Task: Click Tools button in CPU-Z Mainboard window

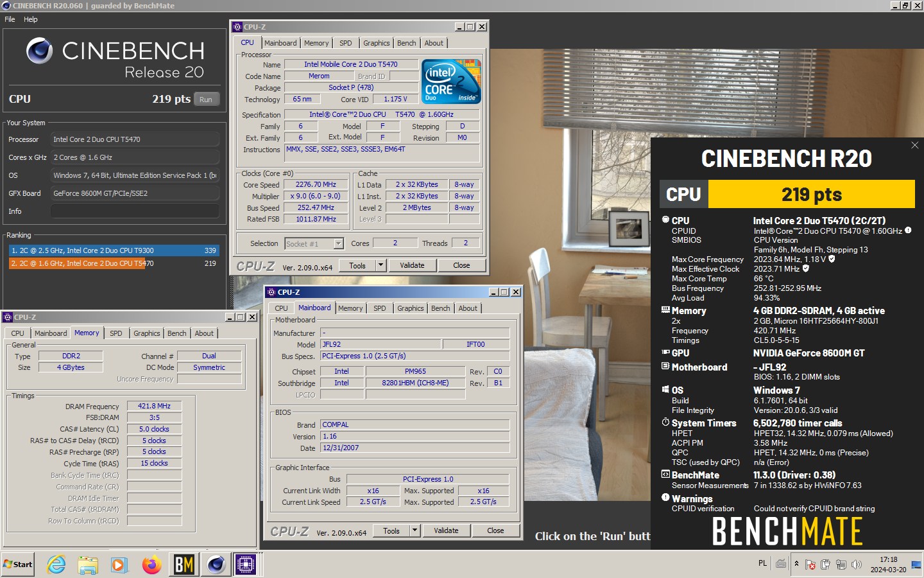Action: pos(391,530)
